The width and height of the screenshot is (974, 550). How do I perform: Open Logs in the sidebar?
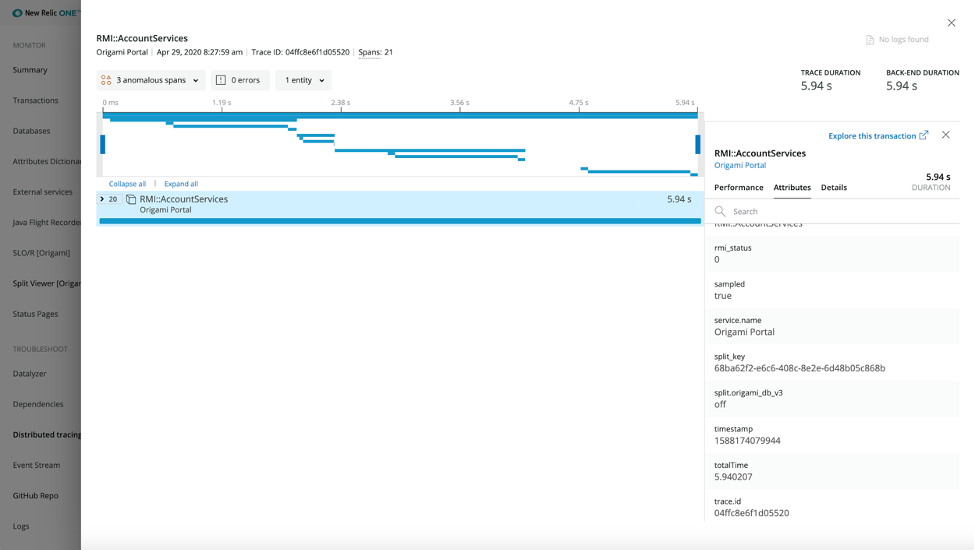click(x=20, y=526)
